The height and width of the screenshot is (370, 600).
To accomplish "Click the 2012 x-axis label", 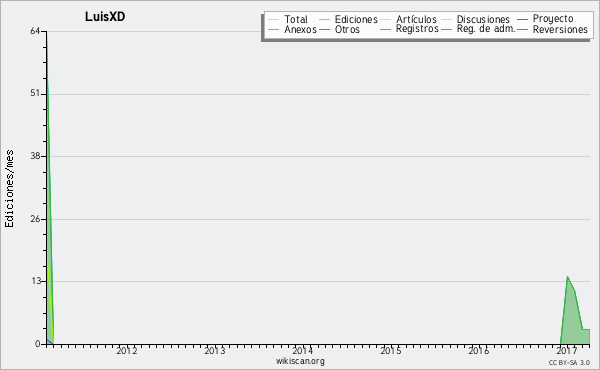I will pyautogui.click(x=127, y=351).
